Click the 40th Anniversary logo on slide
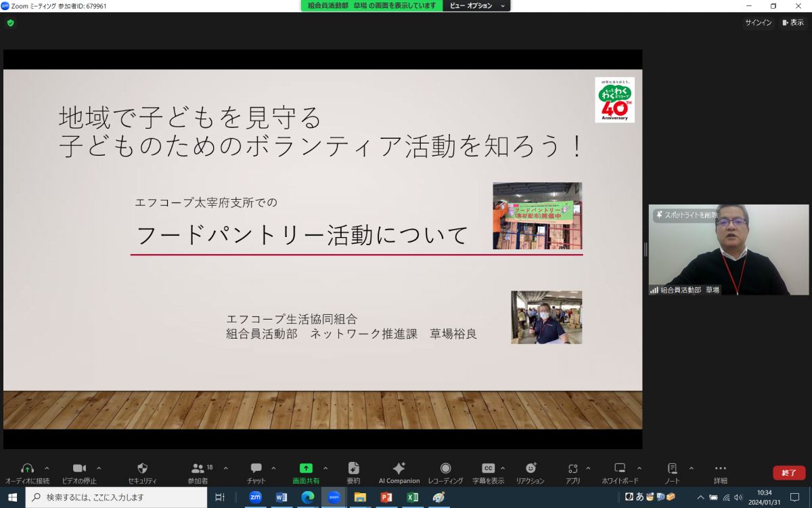This screenshot has width=812, height=508. 614,100
